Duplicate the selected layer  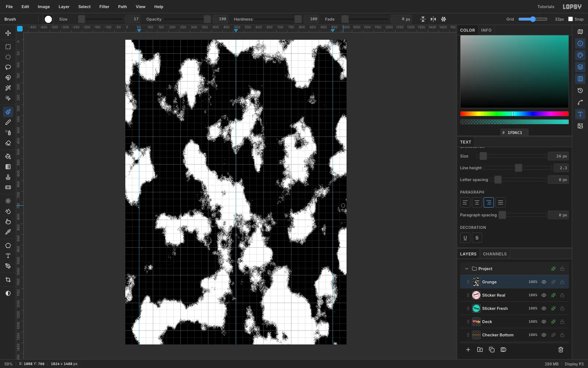[492, 350]
